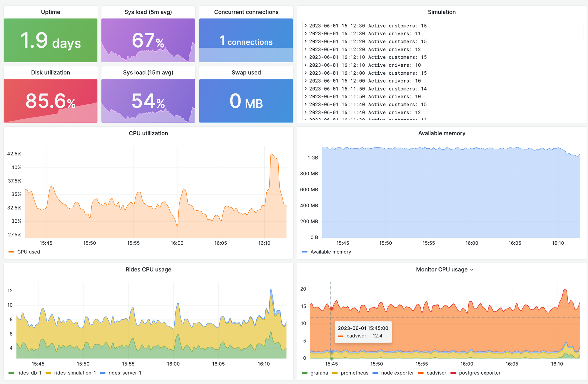The height and width of the screenshot is (384, 588).
Task: Click the Disk utilization stat panel
Action: click(x=50, y=101)
